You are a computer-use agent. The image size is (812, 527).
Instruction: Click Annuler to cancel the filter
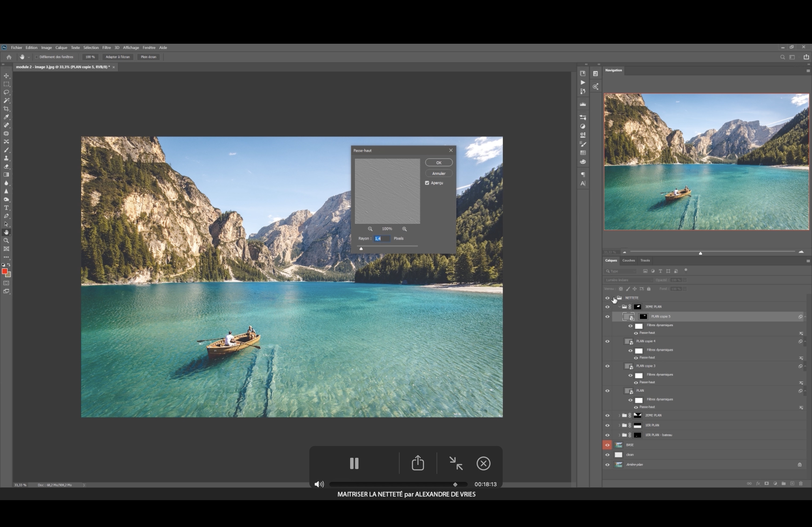click(439, 174)
